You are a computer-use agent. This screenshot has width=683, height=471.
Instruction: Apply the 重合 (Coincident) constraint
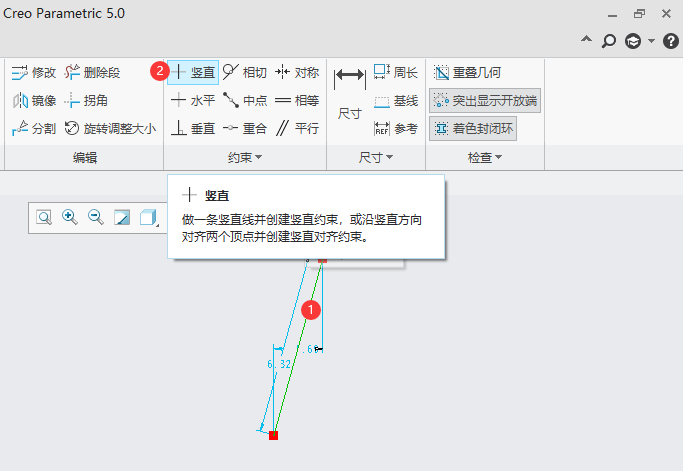pos(244,129)
